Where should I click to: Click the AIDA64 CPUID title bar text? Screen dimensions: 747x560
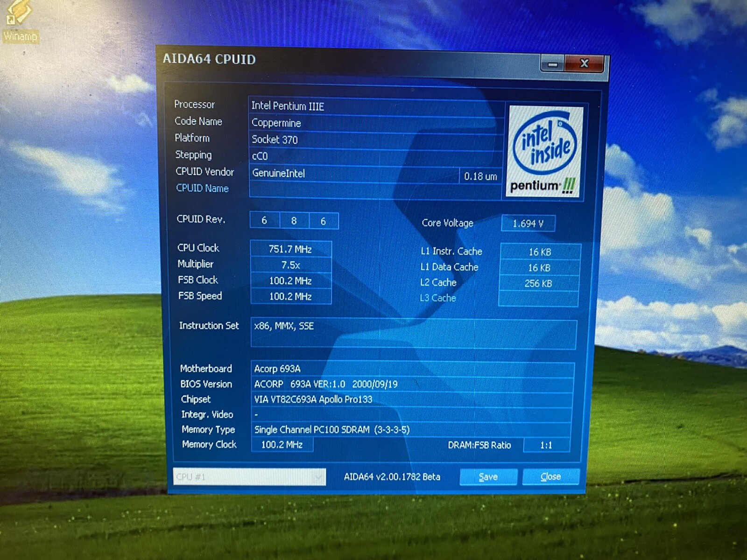(209, 59)
